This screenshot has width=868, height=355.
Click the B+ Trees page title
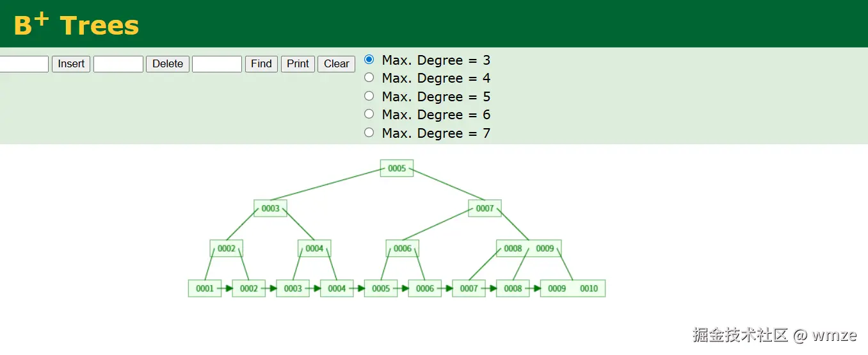point(76,24)
